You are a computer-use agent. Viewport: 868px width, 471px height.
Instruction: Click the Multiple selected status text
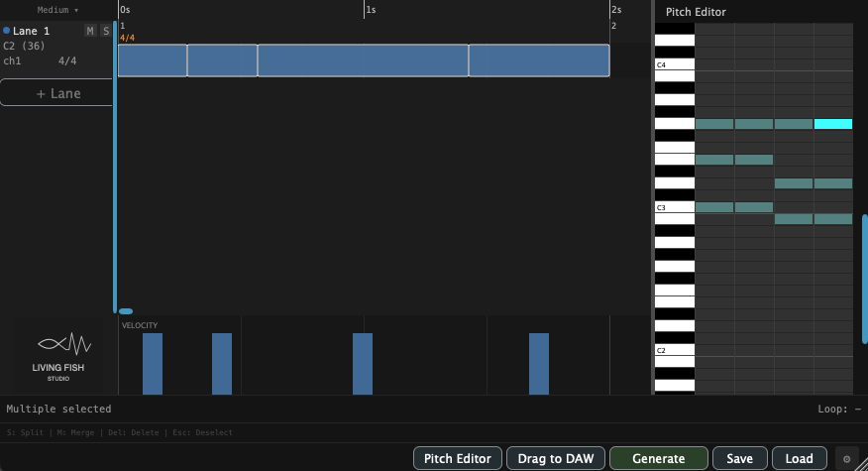coord(58,409)
